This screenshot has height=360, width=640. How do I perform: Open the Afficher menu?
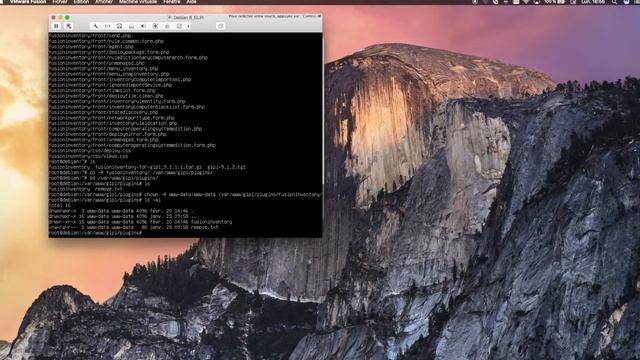(104, 2)
